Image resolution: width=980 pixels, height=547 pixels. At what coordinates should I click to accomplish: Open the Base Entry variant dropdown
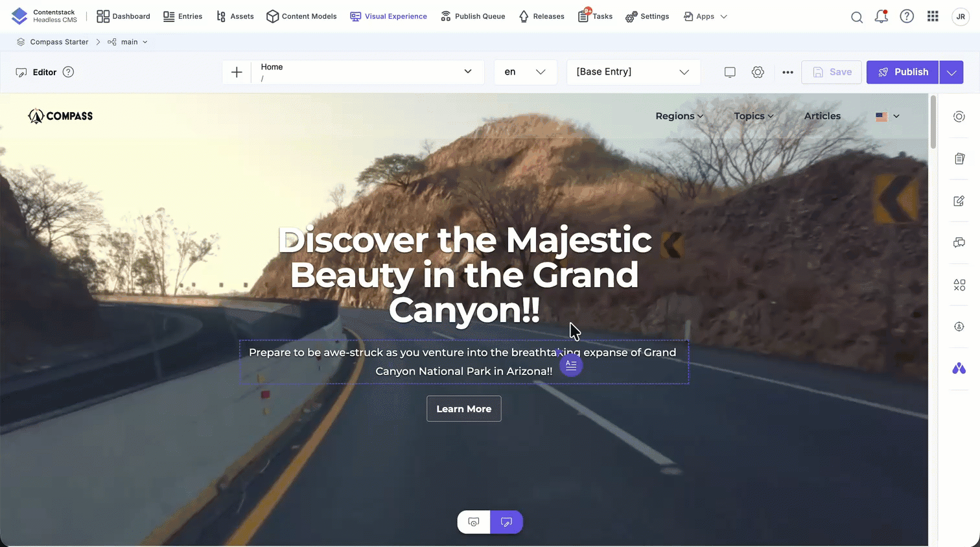pyautogui.click(x=633, y=72)
